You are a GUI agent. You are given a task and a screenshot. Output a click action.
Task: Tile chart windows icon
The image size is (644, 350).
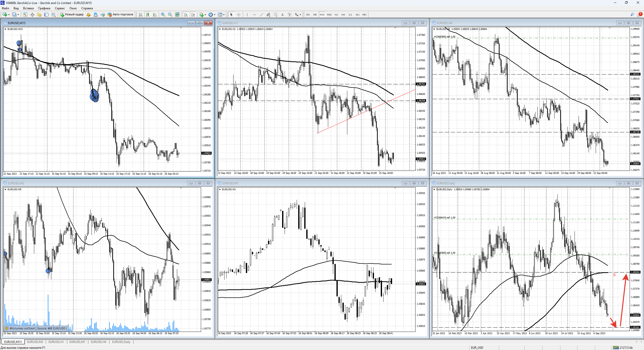[x=177, y=15]
